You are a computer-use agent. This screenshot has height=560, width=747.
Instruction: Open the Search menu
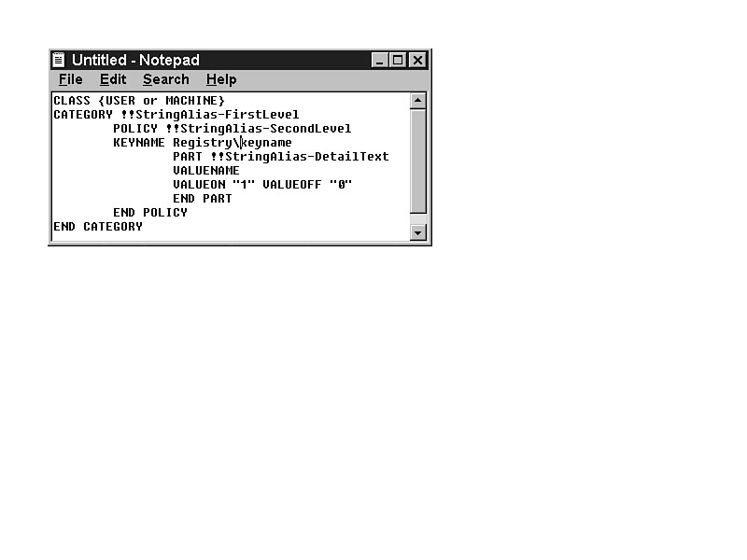165,79
